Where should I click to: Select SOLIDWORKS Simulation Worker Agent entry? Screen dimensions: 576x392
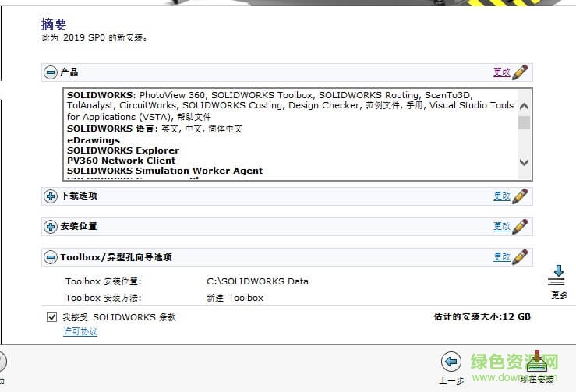(x=165, y=171)
